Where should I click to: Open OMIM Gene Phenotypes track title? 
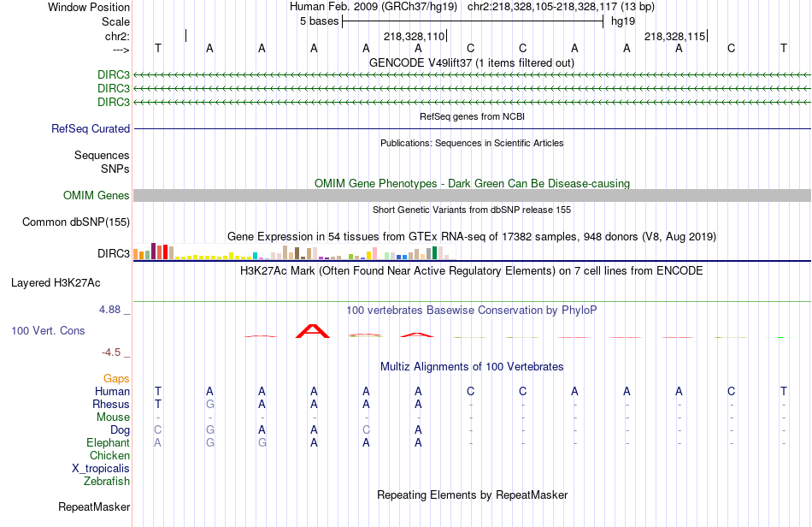tap(472, 183)
